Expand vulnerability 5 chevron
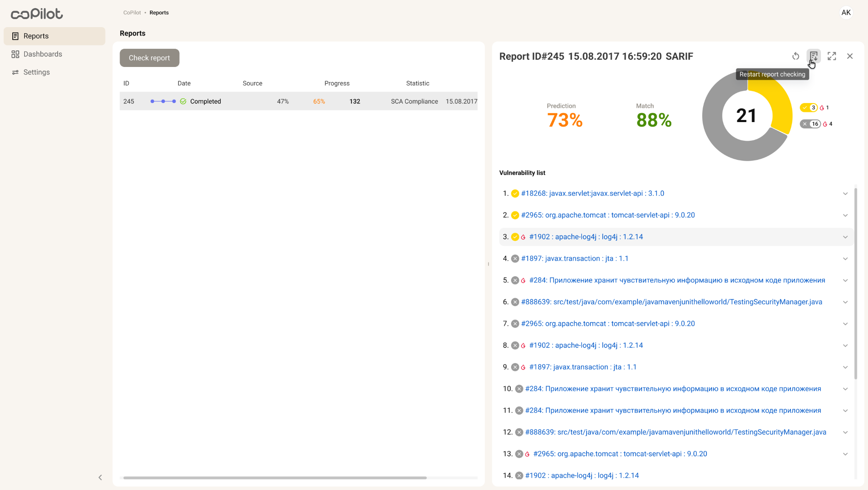868x490 pixels. 845,281
